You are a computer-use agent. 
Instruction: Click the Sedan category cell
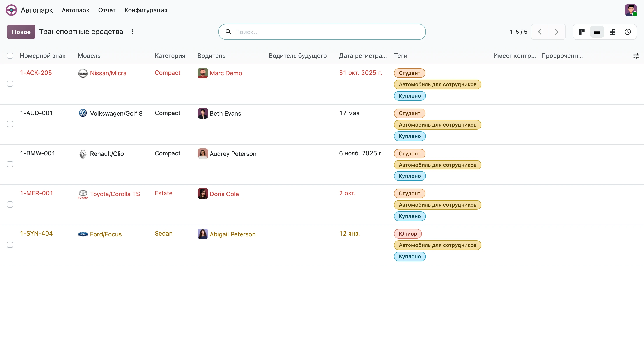(x=163, y=234)
